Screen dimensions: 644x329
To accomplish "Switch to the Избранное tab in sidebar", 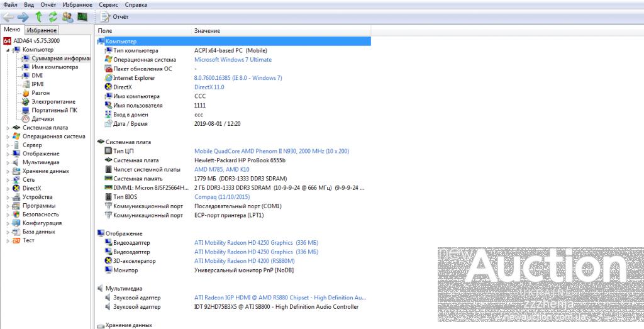I will pos(42,30).
